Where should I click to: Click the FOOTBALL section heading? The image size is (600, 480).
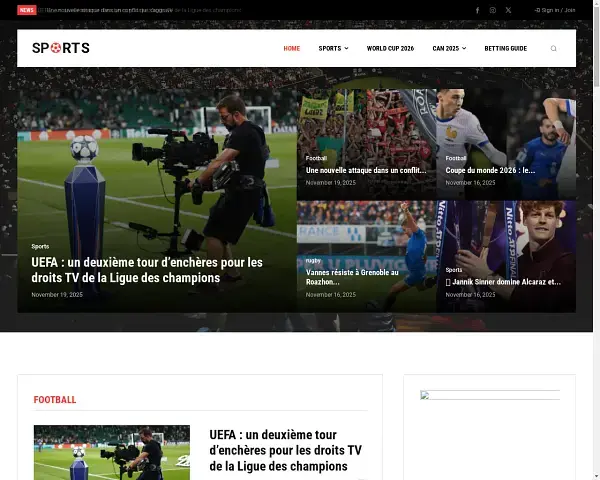[x=55, y=400]
